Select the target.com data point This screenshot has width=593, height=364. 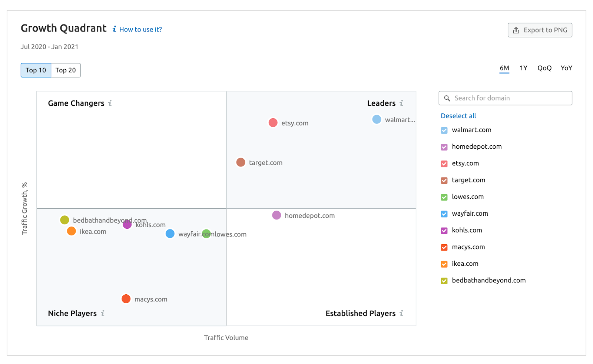[241, 162]
